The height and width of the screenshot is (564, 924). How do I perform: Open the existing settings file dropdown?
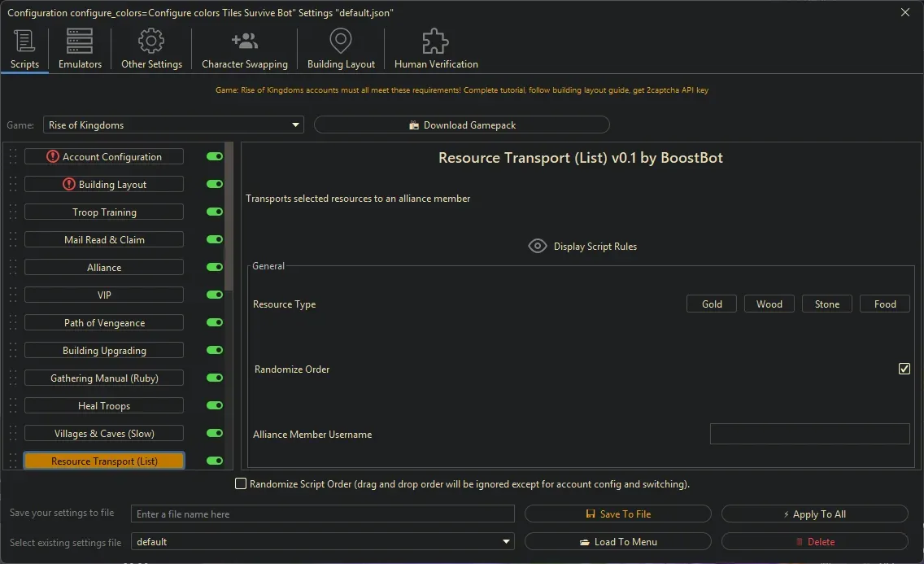pyautogui.click(x=506, y=541)
